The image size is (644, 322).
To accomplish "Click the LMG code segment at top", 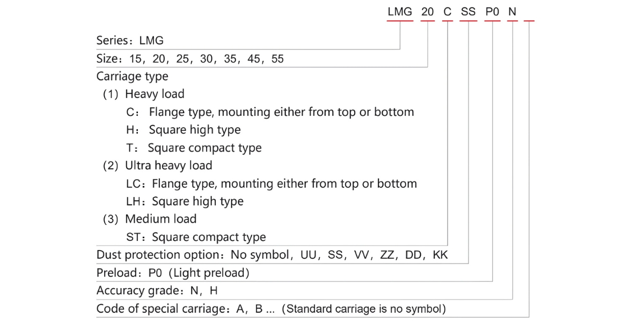I will tap(400, 11).
